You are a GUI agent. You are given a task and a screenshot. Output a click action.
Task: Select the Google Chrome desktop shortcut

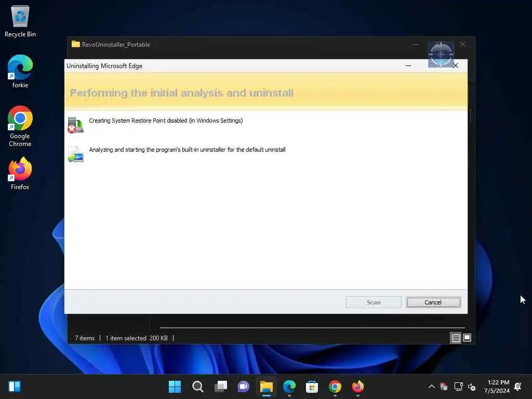coord(20,126)
